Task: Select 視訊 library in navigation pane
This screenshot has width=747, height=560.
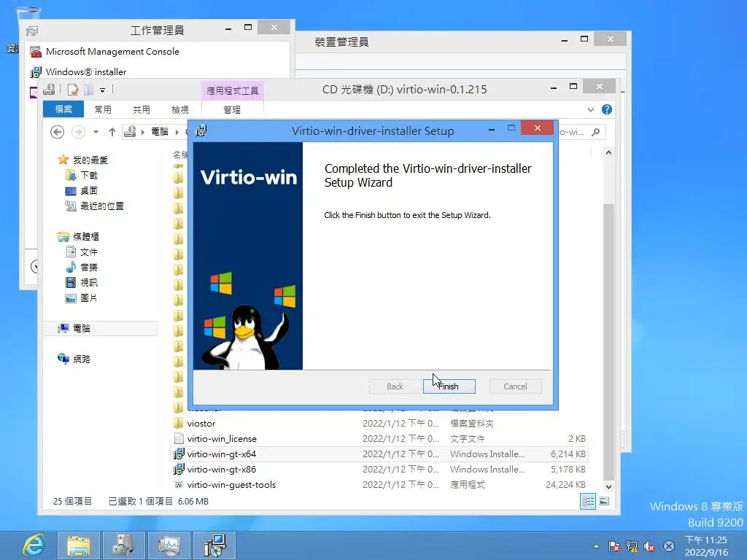Action: coord(88,282)
